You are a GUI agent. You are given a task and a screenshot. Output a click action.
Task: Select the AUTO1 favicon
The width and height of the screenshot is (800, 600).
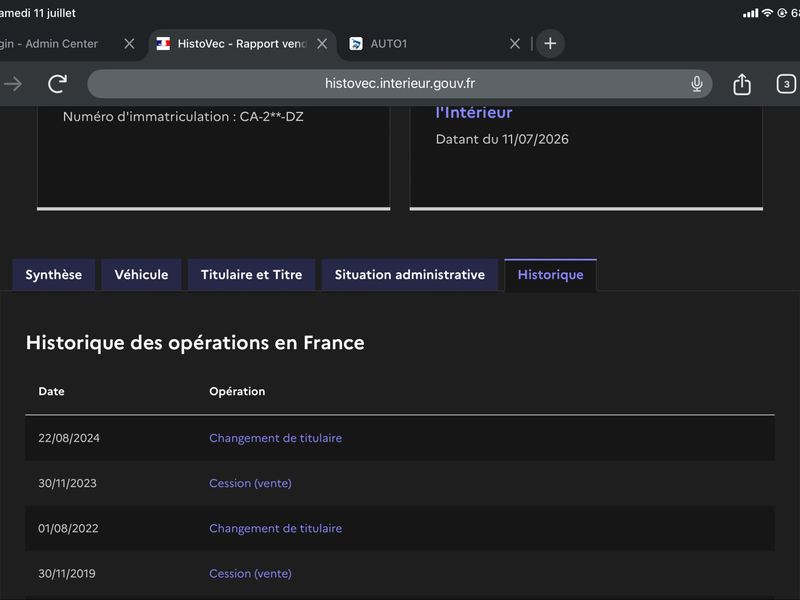(356, 44)
